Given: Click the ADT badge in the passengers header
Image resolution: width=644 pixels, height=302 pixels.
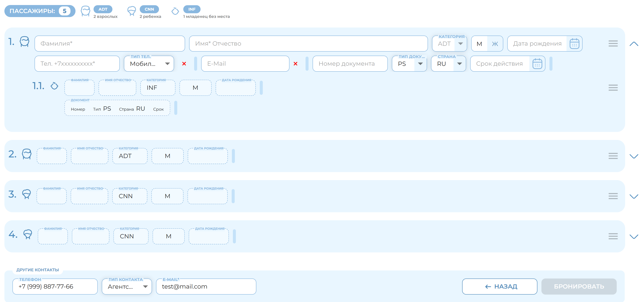Looking at the screenshot, I should coord(103,9).
